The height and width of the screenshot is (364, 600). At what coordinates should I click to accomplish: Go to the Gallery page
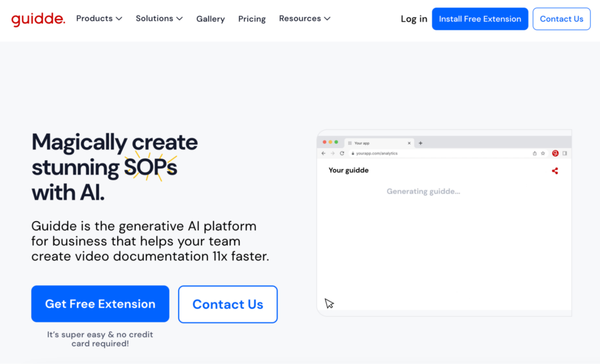(x=210, y=19)
